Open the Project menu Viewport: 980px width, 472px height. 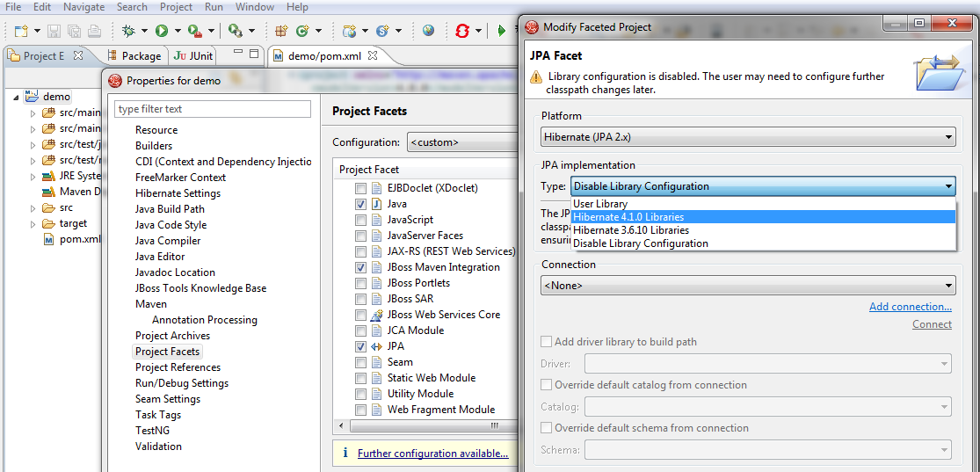tap(177, 7)
